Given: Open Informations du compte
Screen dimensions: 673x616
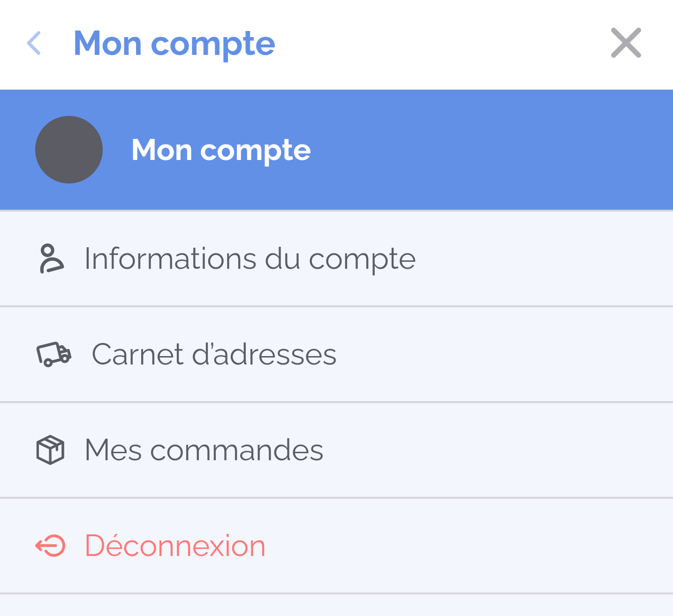Looking at the screenshot, I should pos(250,258).
